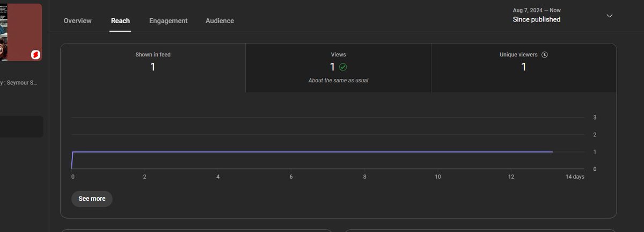
Task: Click the video thumbnail in the sidebar
Action: click(x=21, y=32)
